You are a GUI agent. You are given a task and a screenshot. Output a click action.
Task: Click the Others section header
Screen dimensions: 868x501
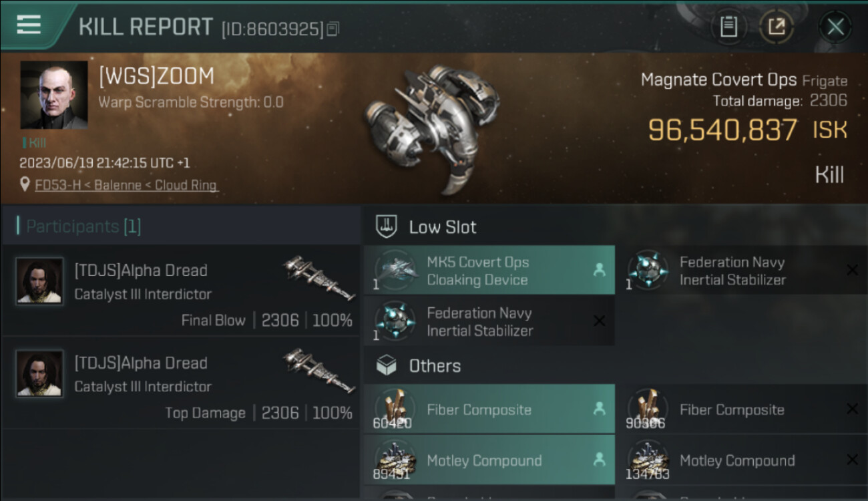point(434,366)
